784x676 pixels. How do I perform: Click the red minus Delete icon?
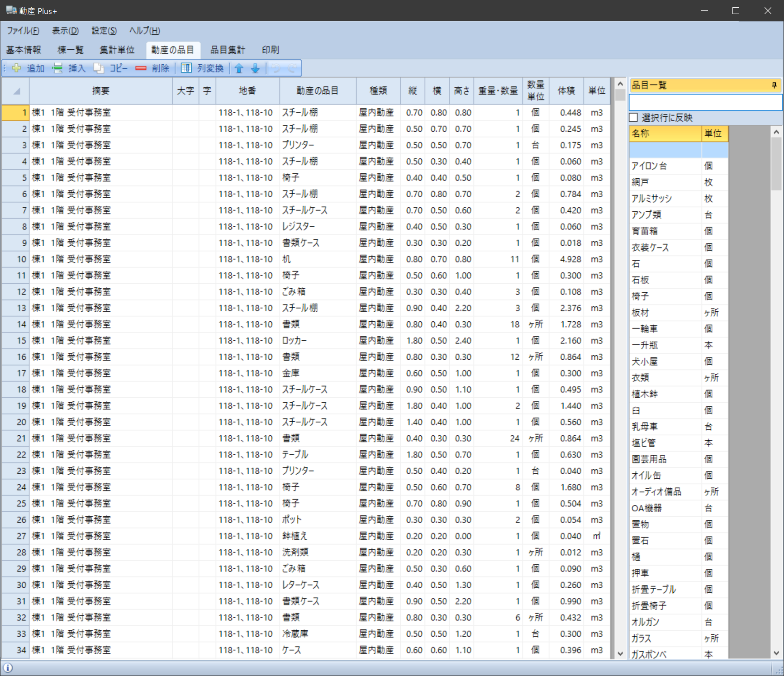point(141,68)
